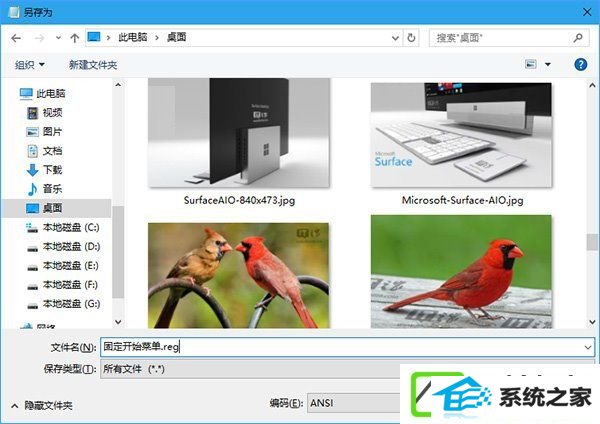Open the blue help button
Image resolution: width=600 pixels, height=424 pixels.
click(x=580, y=64)
